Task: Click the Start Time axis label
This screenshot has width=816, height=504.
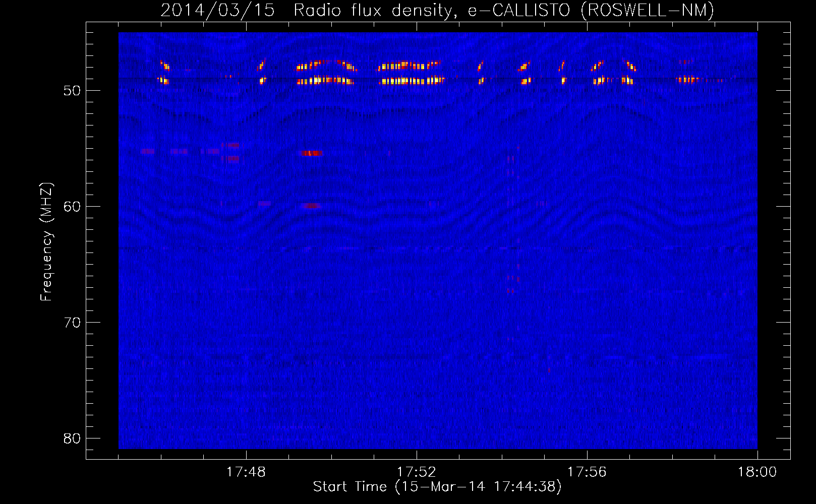Action: (x=437, y=487)
